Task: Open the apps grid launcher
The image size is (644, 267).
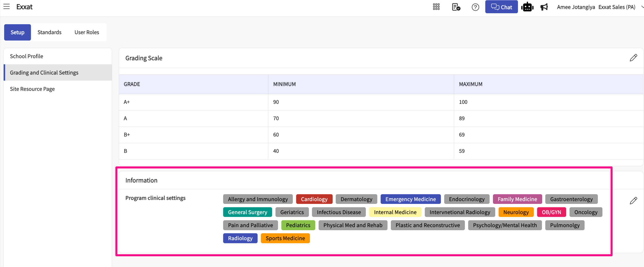Action: pos(436,7)
